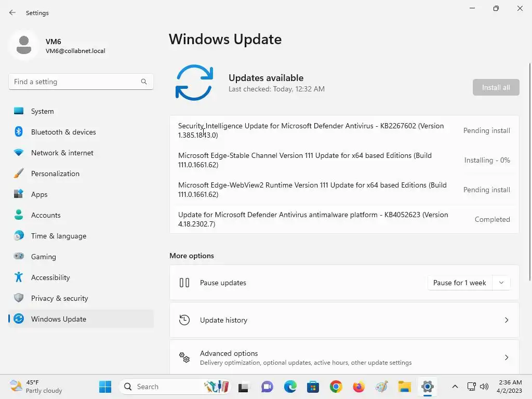
Task: Click the Advanced options gears icon
Action: tap(184, 357)
